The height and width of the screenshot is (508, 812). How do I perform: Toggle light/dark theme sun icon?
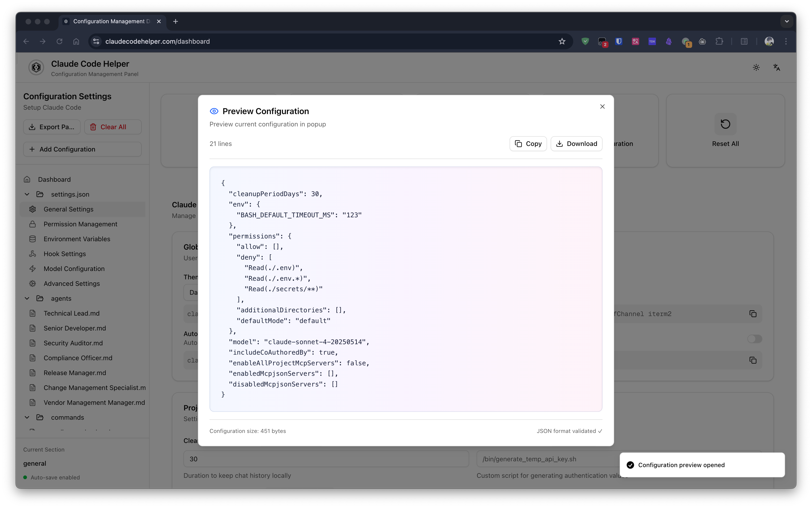756,68
